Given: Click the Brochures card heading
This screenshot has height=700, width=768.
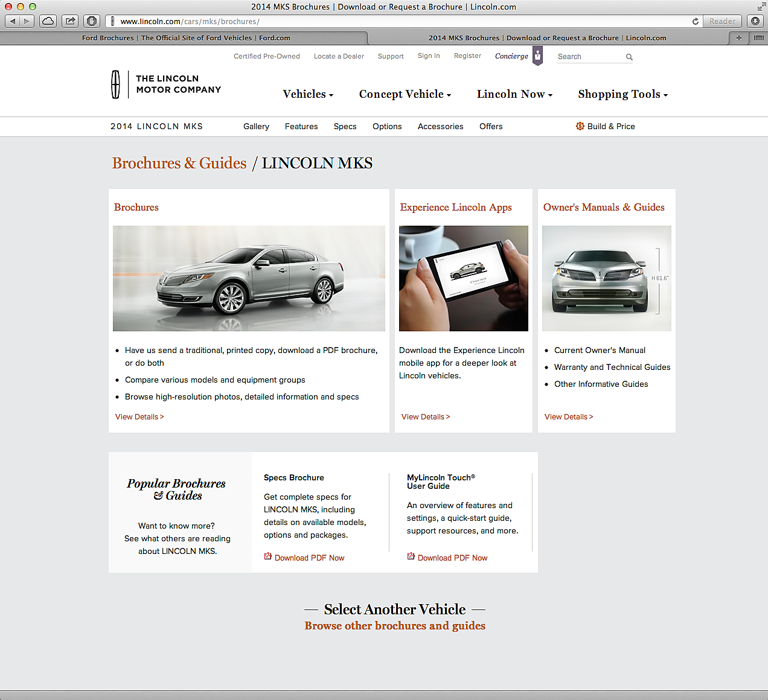Looking at the screenshot, I should click(x=136, y=207).
